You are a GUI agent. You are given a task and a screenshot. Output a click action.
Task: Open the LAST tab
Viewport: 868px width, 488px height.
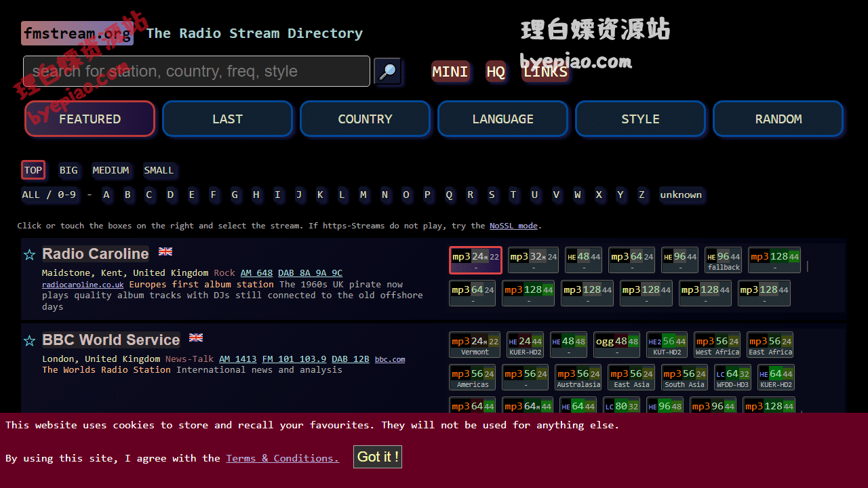(227, 119)
